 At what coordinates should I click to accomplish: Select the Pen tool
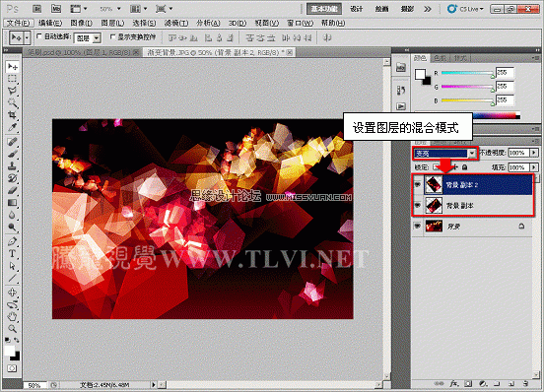[x=12, y=241]
